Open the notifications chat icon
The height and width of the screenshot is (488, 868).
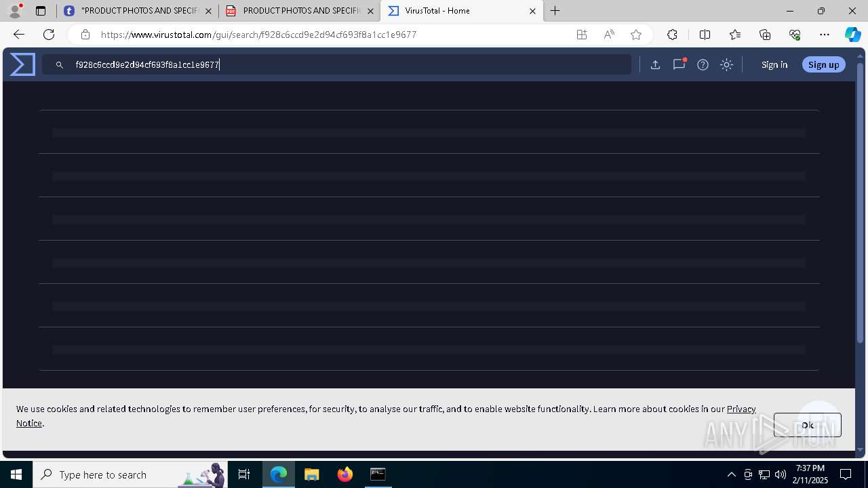pos(679,64)
